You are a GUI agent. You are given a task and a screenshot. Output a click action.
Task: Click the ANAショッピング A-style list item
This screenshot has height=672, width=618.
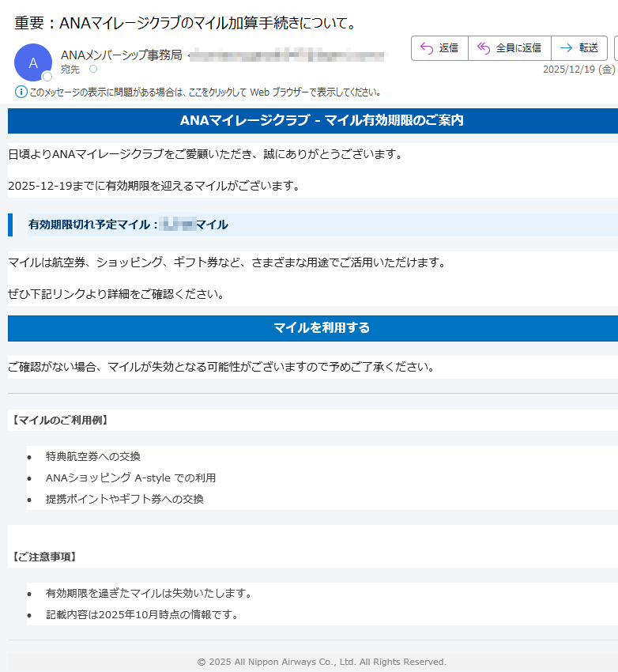(x=130, y=478)
